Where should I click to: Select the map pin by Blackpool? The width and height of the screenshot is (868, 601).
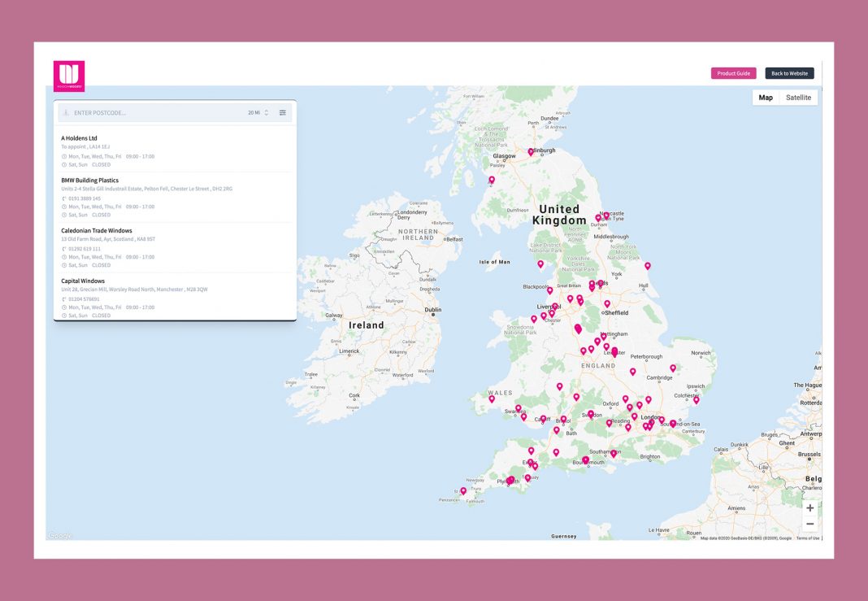click(x=549, y=290)
